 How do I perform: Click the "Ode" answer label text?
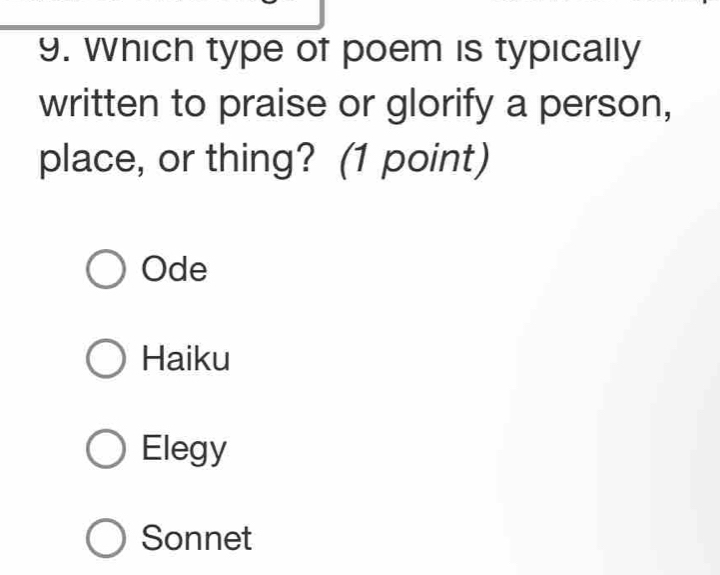(175, 269)
